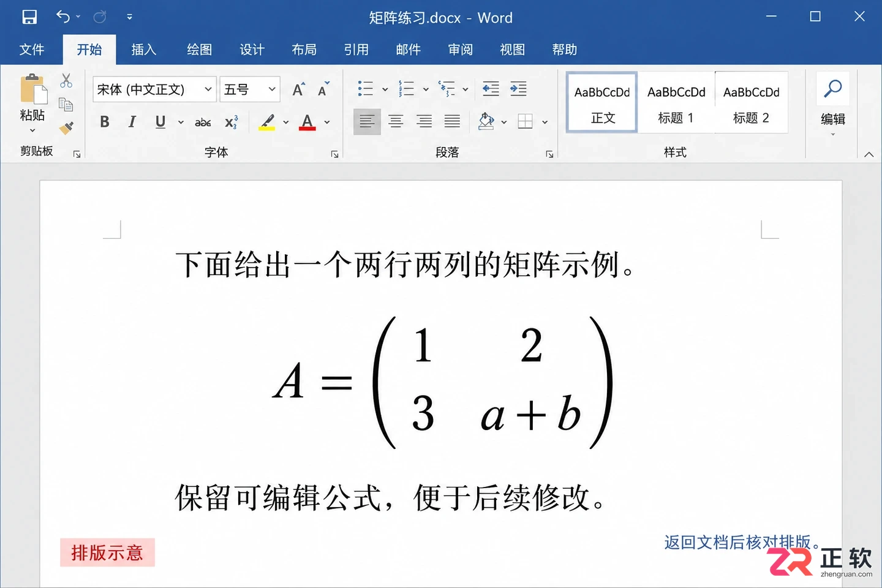Image resolution: width=882 pixels, height=588 pixels.
Task: Decrease font size with the smaller A
Action: (x=323, y=89)
